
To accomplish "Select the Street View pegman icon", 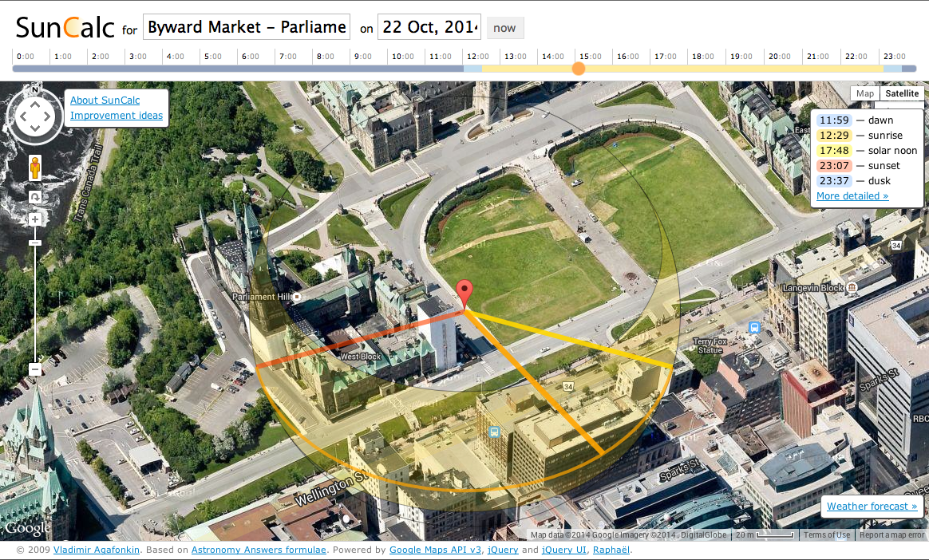I will 34,168.
